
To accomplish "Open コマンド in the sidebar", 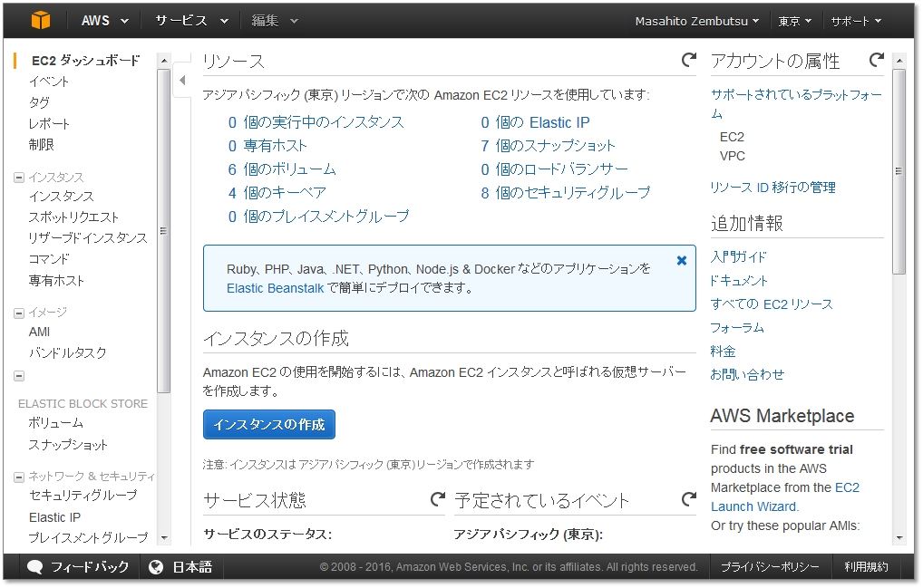I will click(x=50, y=259).
